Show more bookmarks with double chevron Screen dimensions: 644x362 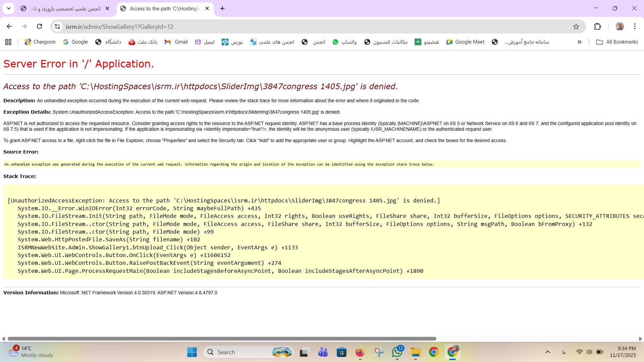pos(579,42)
